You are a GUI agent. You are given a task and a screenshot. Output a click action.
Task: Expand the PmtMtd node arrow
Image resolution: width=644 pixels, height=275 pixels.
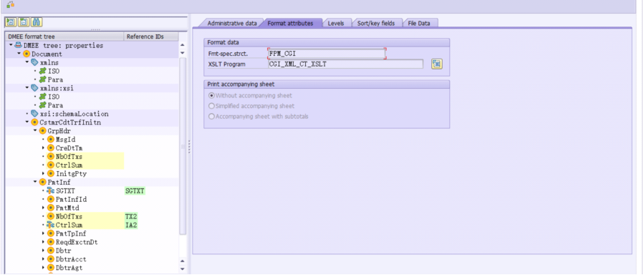[43, 208]
